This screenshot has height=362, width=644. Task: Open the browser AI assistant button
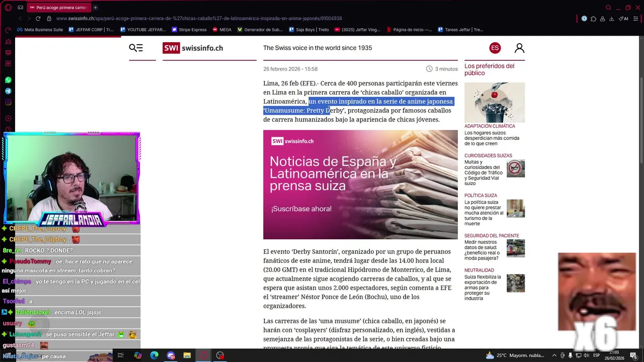(624, 19)
